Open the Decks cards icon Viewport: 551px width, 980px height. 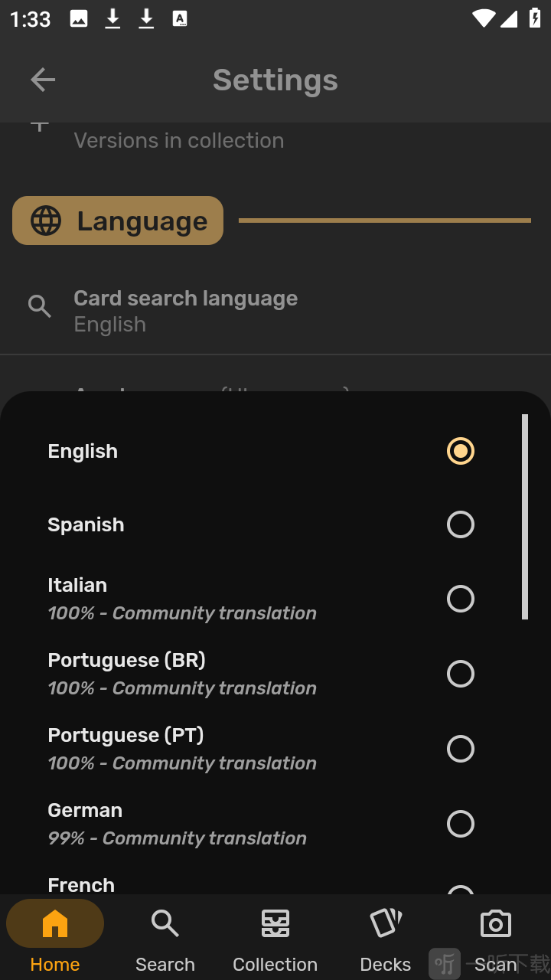point(386,923)
